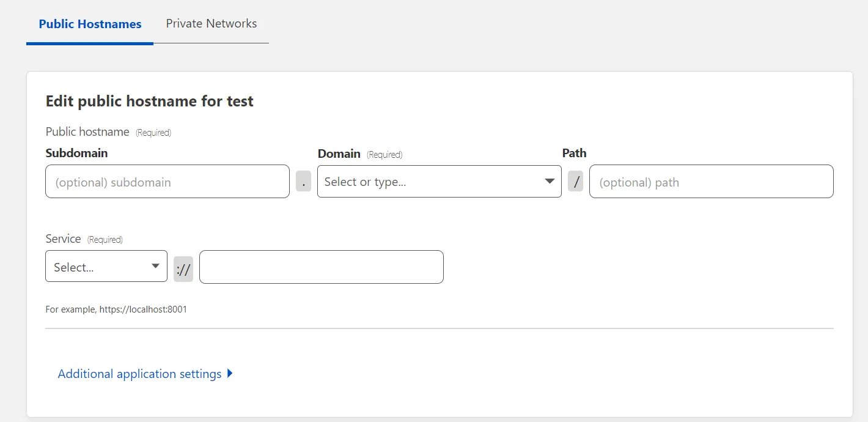Click the Select... service dropdown arrow
The width and height of the screenshot is (868, 422).
(155, 266)
